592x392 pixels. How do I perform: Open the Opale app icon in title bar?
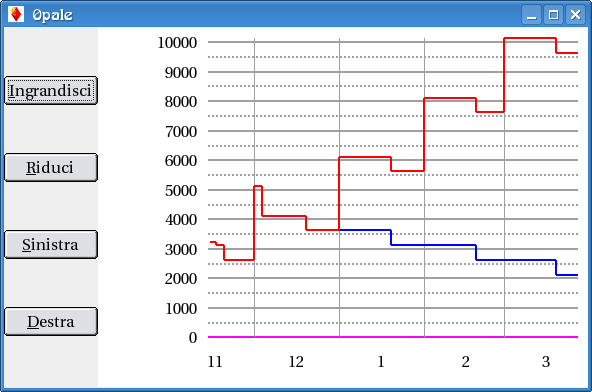[16, 14]
